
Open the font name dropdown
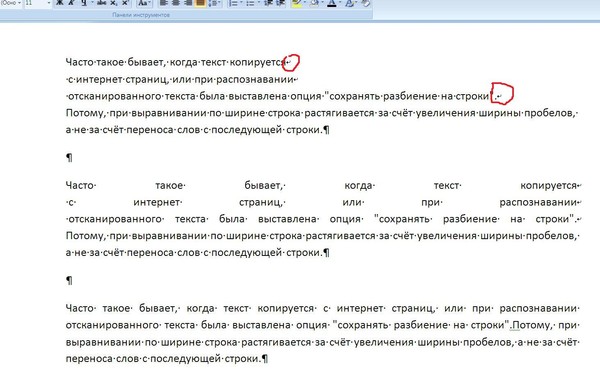20,3
